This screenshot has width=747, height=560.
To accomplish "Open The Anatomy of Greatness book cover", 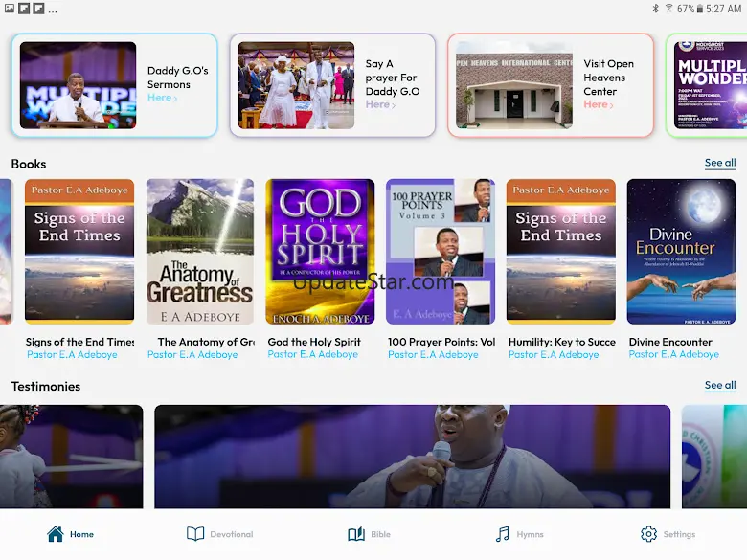I will pos(200,252).
